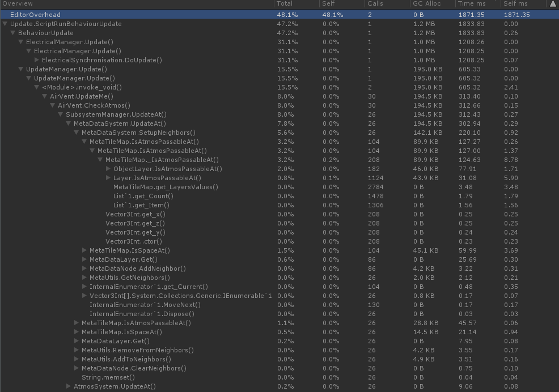
Task: Click the sort direction arrow icon
Action: tap(553, 3)
